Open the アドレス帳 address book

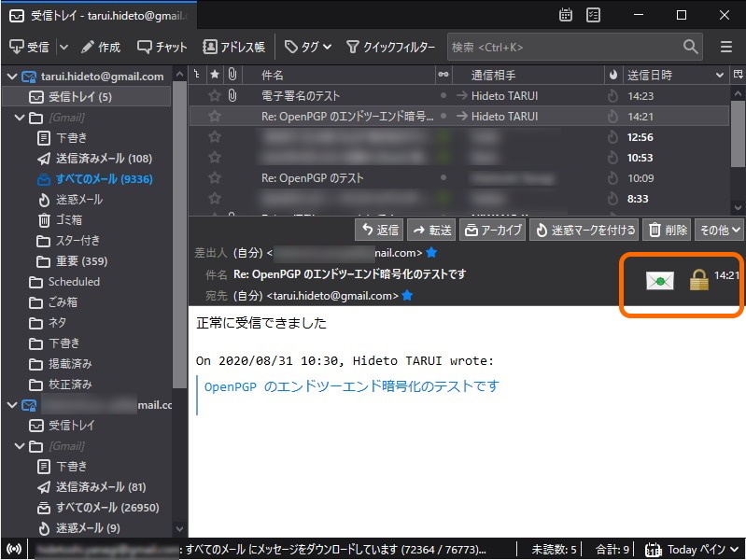coord(233,47)
